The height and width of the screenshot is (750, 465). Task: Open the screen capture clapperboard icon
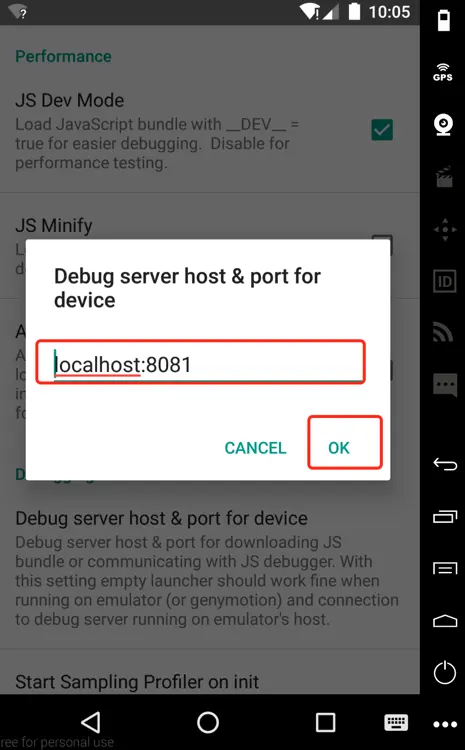coord(444,176)
